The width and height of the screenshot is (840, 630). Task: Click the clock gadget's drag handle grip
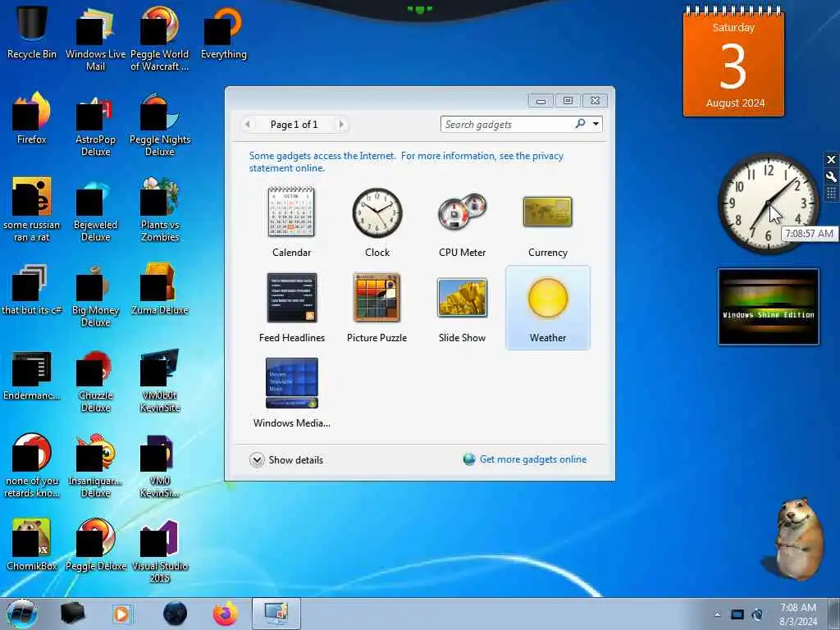[x=831, y=194]
